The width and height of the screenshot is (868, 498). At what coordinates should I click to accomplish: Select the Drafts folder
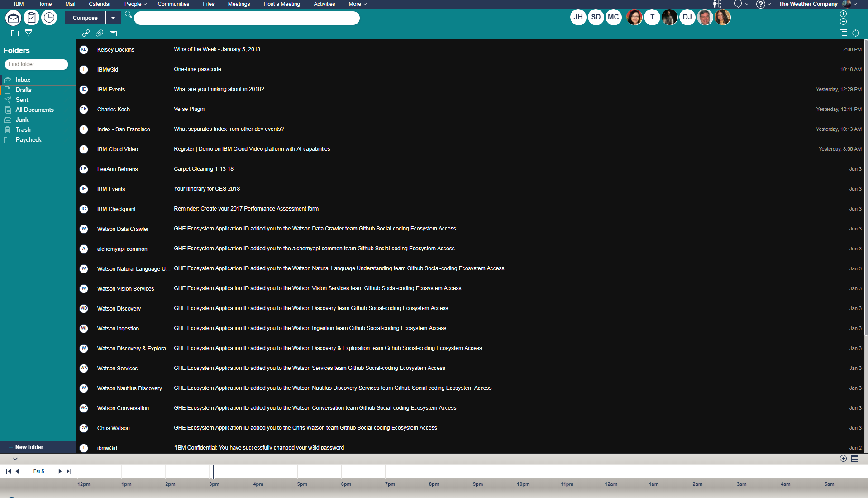[38, 90]
